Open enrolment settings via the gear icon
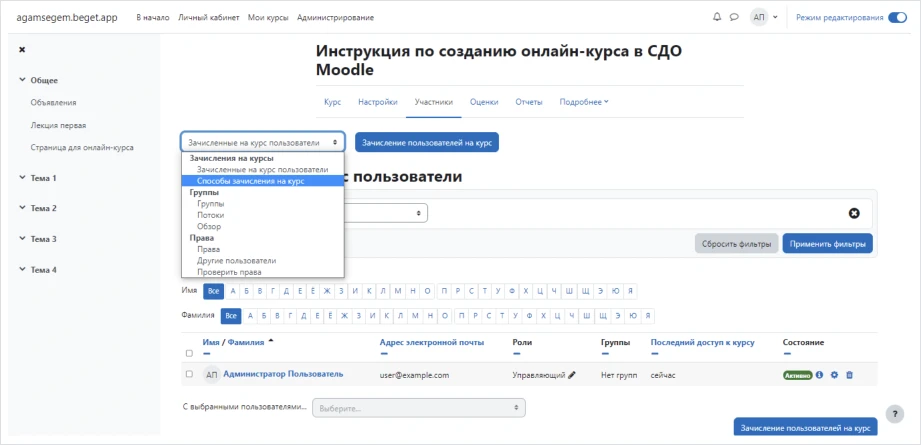The image size is (921, 445). 834,375
